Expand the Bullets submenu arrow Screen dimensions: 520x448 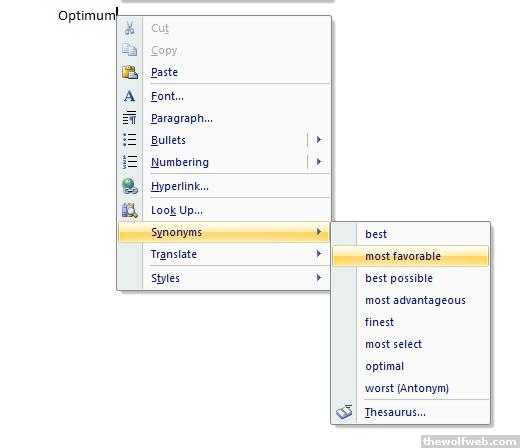[319, 140]
